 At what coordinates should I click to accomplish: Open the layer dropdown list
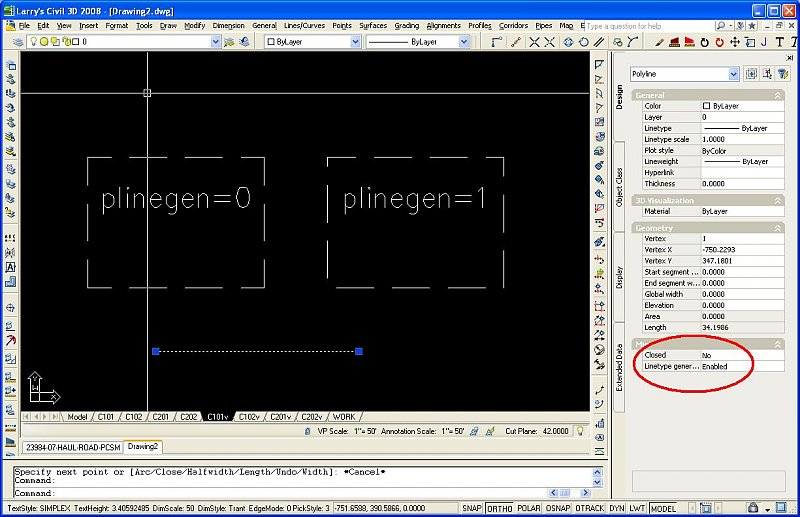coord(215,42)
